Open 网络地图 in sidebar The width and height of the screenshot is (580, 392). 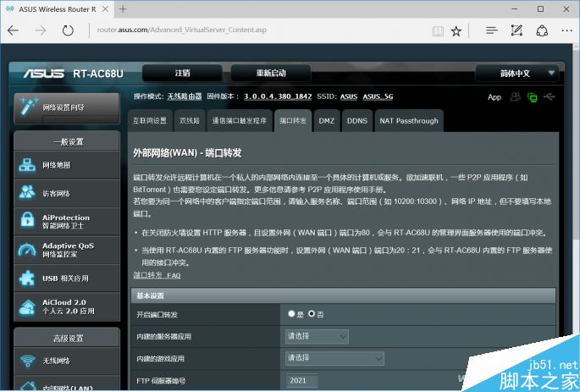[67, 165]
